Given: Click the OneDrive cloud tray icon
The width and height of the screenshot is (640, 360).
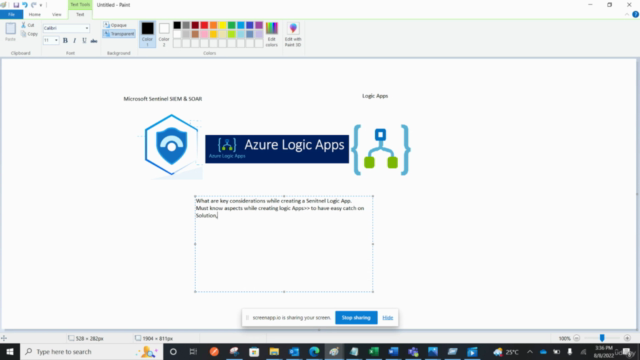Looking at the screenshot, I should click(x=543, y=352).
